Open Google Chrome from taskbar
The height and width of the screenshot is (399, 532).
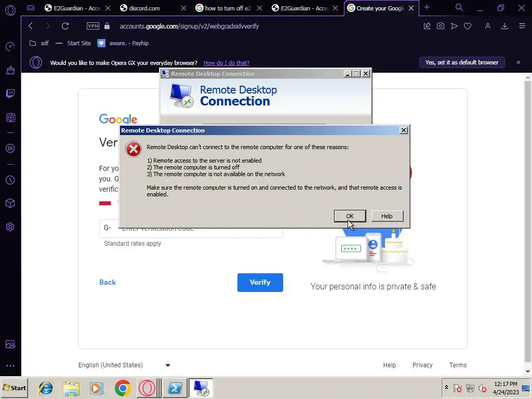pyautogui.click(x=123, y=388)
